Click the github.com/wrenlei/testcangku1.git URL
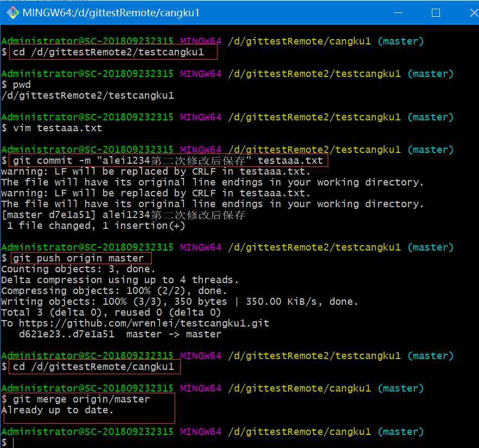The image size is (479, 448). [144, 323]
